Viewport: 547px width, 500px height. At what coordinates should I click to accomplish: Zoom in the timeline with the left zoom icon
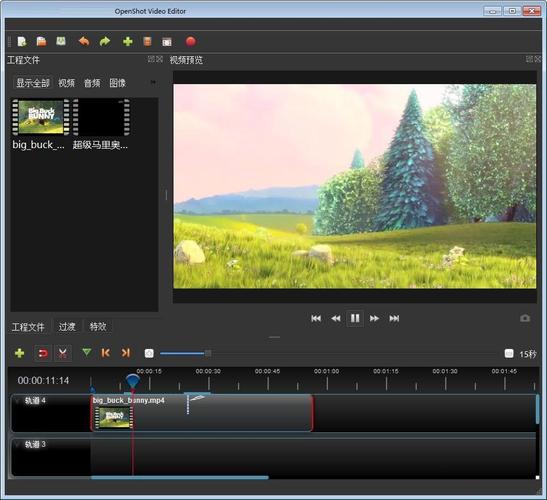coord(149,353)
